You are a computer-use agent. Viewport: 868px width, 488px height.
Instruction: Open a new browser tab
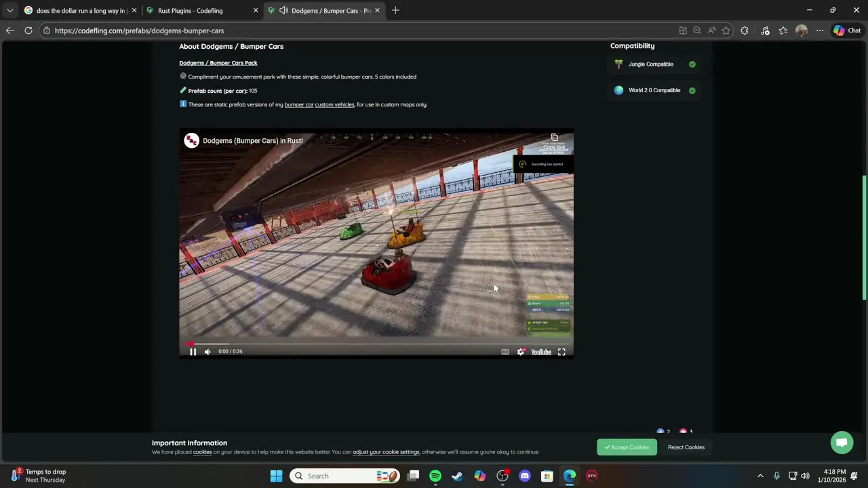coord(395,10)
